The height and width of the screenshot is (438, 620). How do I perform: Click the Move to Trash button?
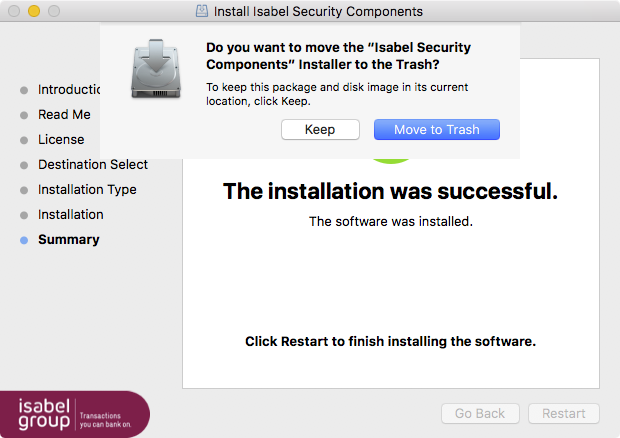pyautogui.click(x=437, y=130)
